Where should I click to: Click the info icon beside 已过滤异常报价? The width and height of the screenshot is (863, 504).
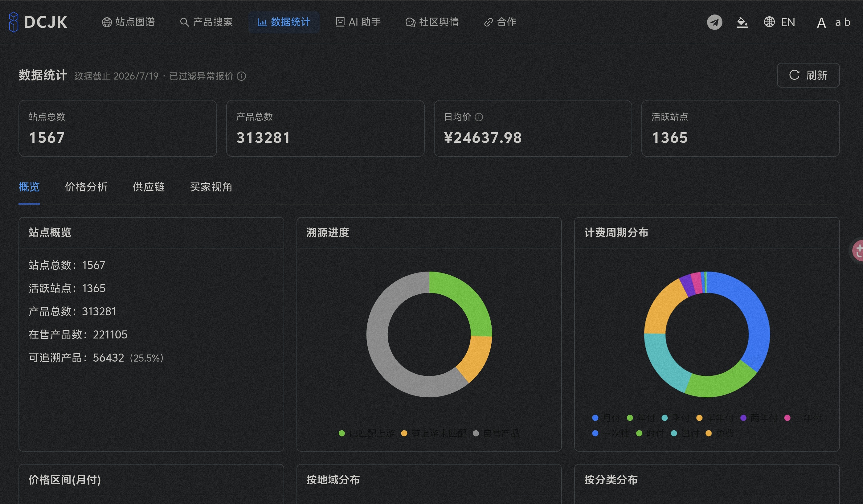(241, 76)
